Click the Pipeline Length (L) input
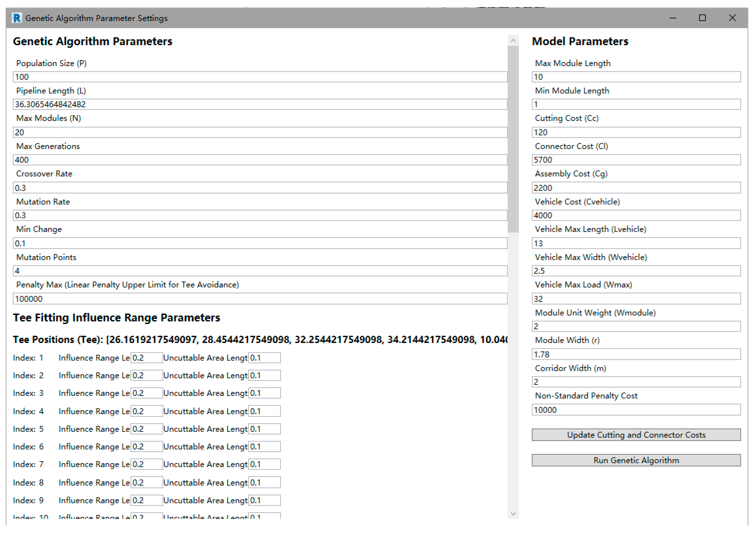 pos(260,104)
